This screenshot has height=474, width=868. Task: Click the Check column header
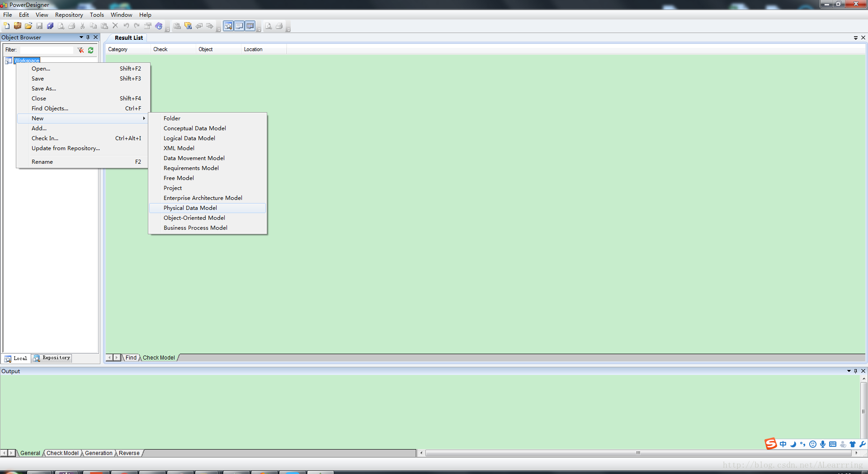pos(173,49)
